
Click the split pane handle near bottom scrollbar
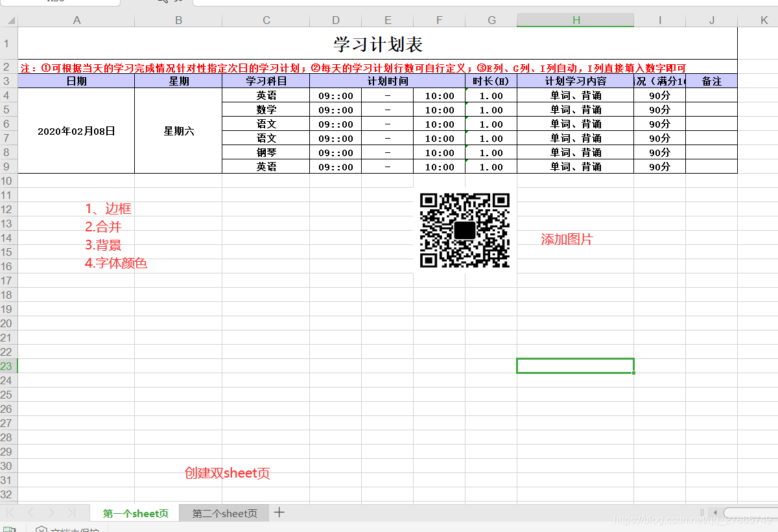(x=702, y=512)
